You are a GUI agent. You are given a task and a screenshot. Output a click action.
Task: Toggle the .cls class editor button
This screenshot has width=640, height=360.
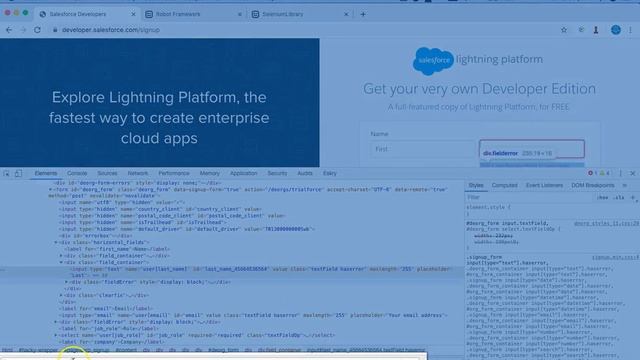[x=619, y=198]
